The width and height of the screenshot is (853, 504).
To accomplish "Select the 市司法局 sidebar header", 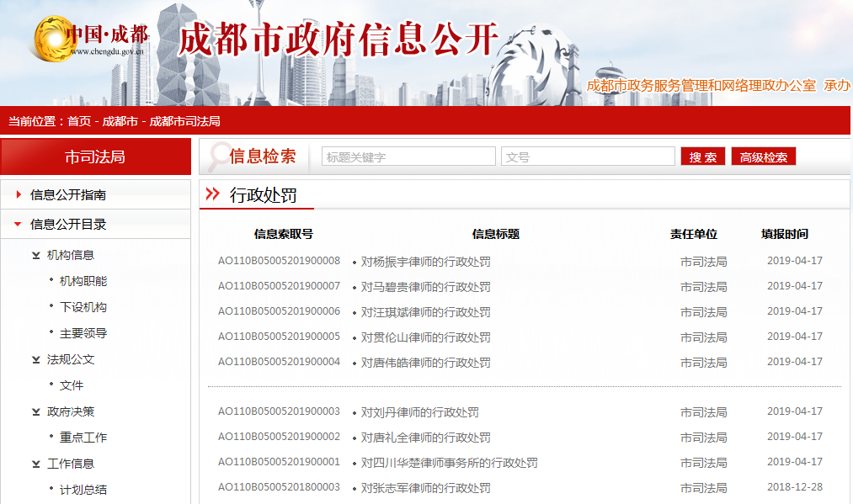I will click(x=95, y=157).
